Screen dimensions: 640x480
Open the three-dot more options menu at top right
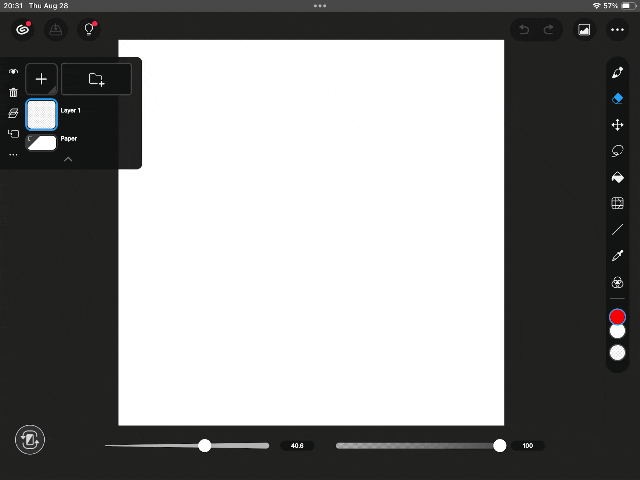617,29
